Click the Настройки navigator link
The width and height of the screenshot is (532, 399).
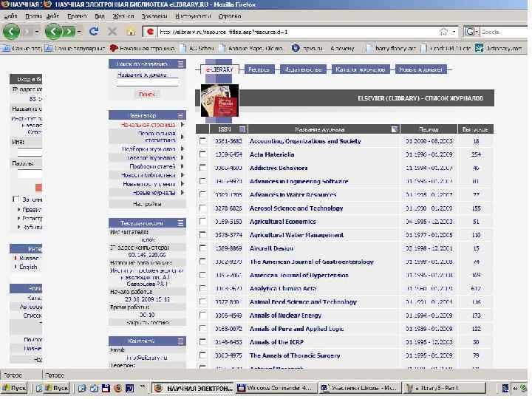click(x=147, y=204)
